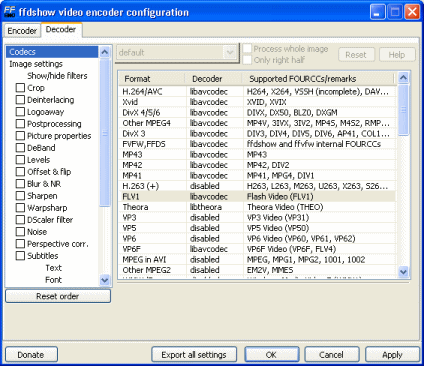Screen dimensions: 424x366
Task: Enable the Blur & NR checkbox
Action: tap(20, 184)
